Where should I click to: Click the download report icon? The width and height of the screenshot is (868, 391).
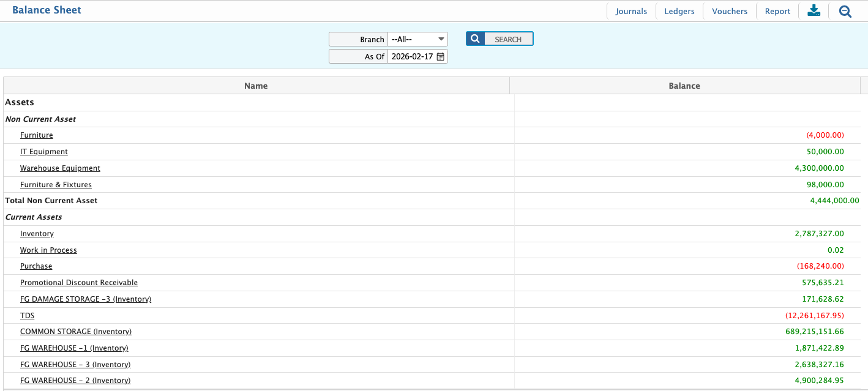[x=814, y=10]
